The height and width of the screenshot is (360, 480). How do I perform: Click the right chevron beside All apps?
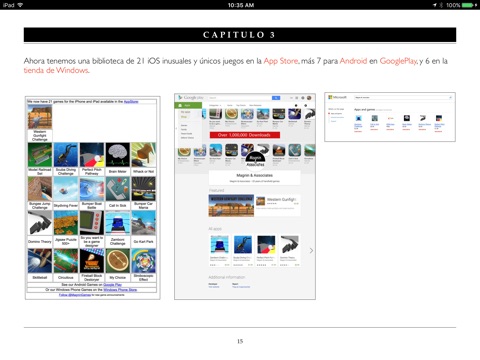pyautogui.click(x=311, y=251)
